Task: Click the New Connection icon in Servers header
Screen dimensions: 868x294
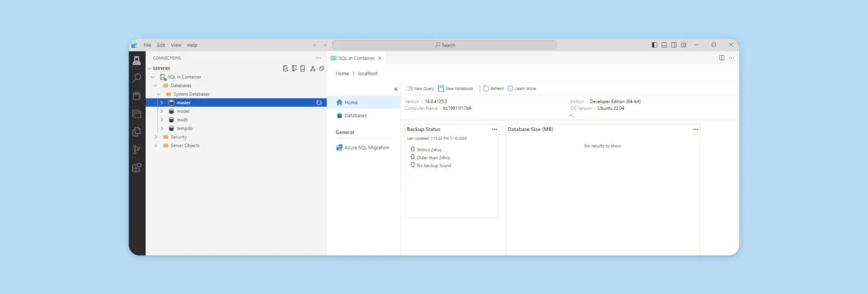Action: 285,69
